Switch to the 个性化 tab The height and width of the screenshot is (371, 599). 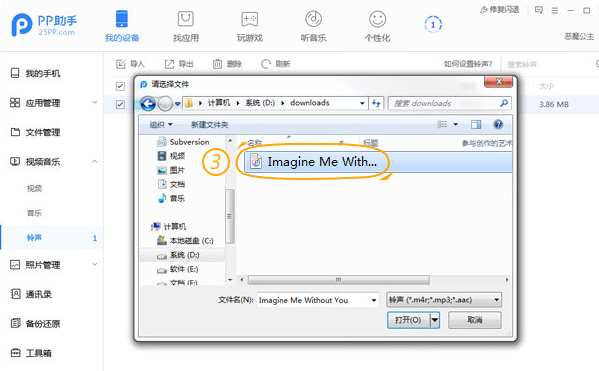(x=377, y=26)
